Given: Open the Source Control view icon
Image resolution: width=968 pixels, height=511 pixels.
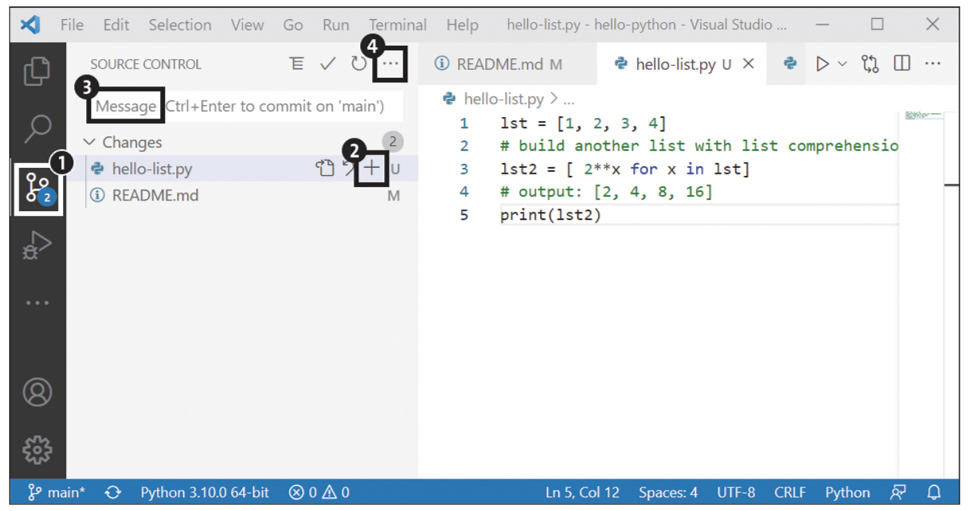Looking at the screenshot, I should pyautogui.click(x=39, y=188).
